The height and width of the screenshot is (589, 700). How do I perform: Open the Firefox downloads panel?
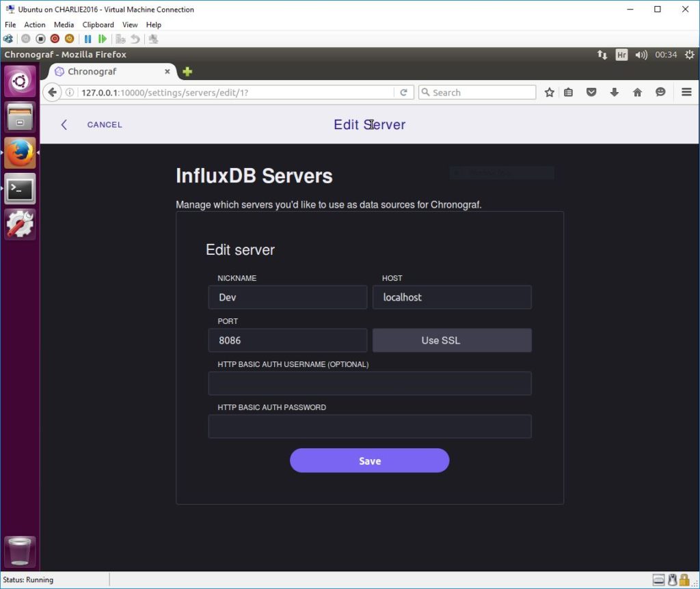(615, 92)
